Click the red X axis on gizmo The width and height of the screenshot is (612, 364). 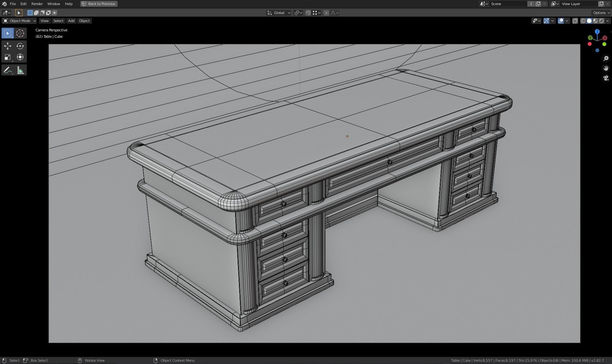pyautogui.click(x=605, y=38)
